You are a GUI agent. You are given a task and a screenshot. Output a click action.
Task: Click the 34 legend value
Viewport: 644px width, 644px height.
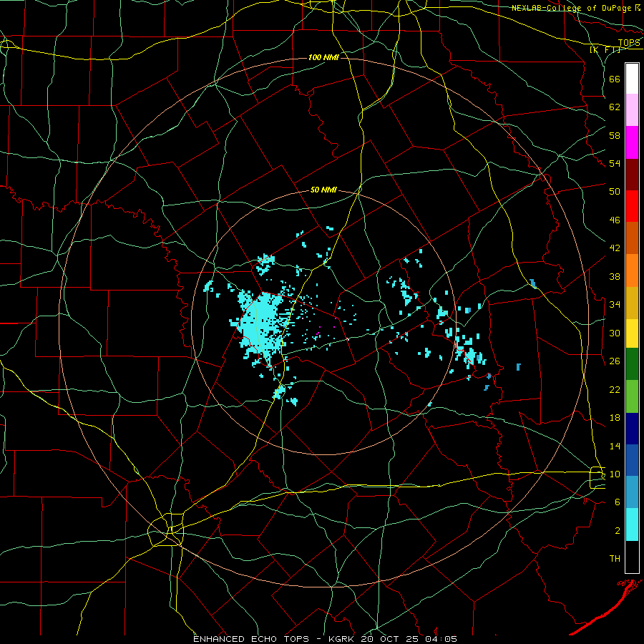tap(615, 305)
